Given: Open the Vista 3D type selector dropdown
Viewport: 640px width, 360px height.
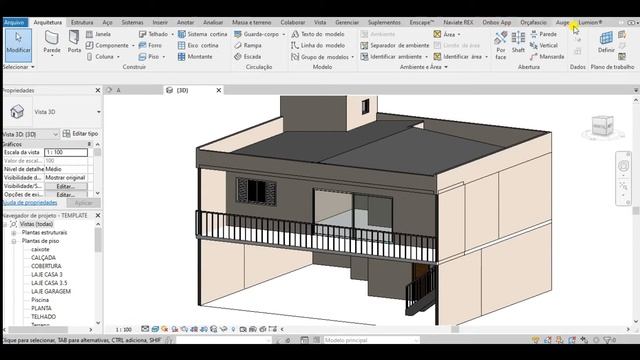Looking at the screenshot, I should pyautogui.click(x=99, y=112).
